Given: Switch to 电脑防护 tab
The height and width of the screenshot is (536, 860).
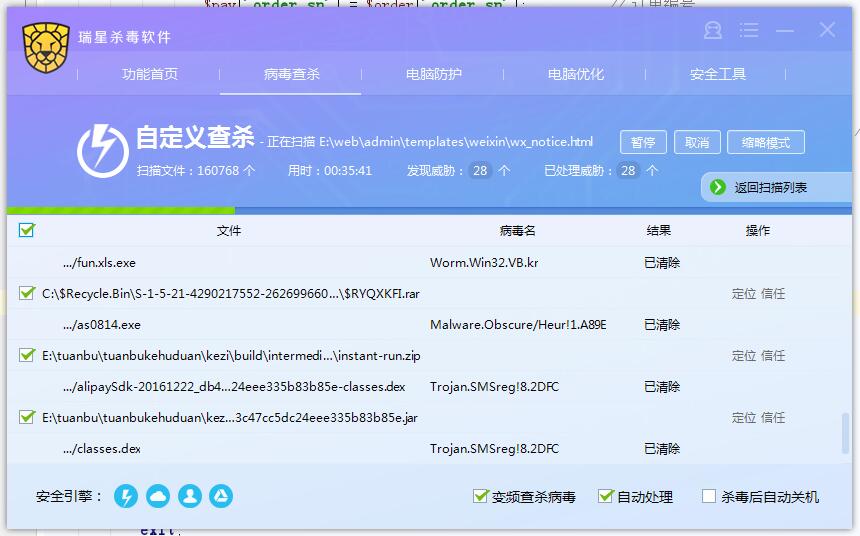Looking at the screenshot, I should [x=433, y=74].
